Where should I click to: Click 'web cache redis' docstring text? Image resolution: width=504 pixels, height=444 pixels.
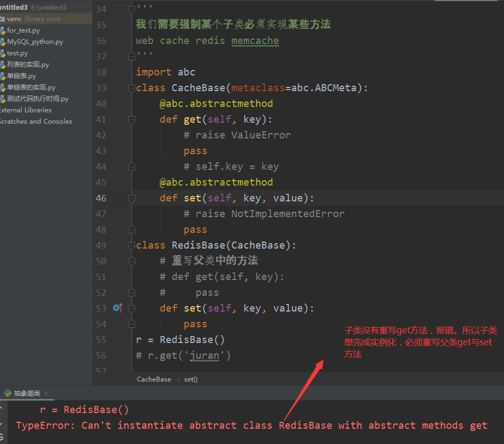[x=180, y=41]
